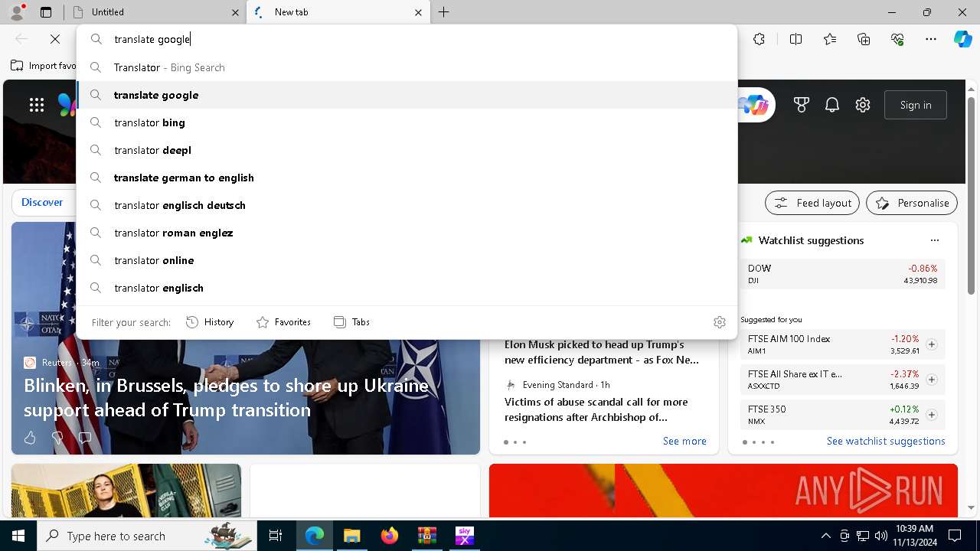Open comments on Blinken story

pos(85,438)
